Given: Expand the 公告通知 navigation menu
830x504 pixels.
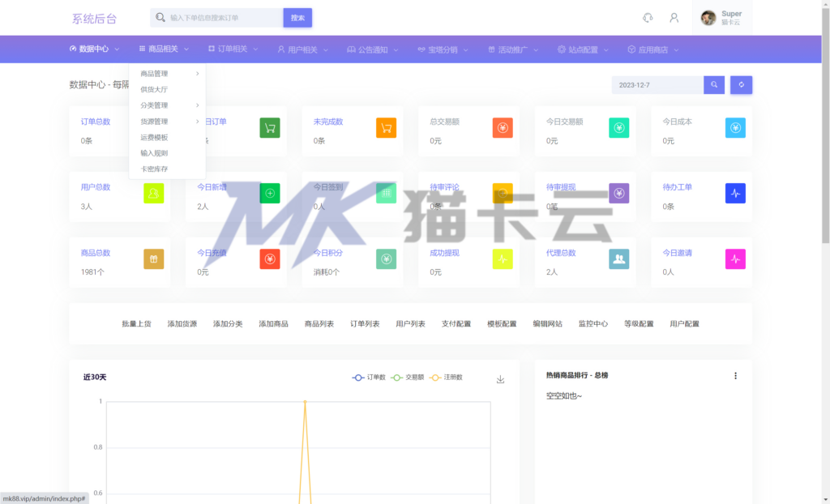Looking at the screenshot, I should click(373, 49).
